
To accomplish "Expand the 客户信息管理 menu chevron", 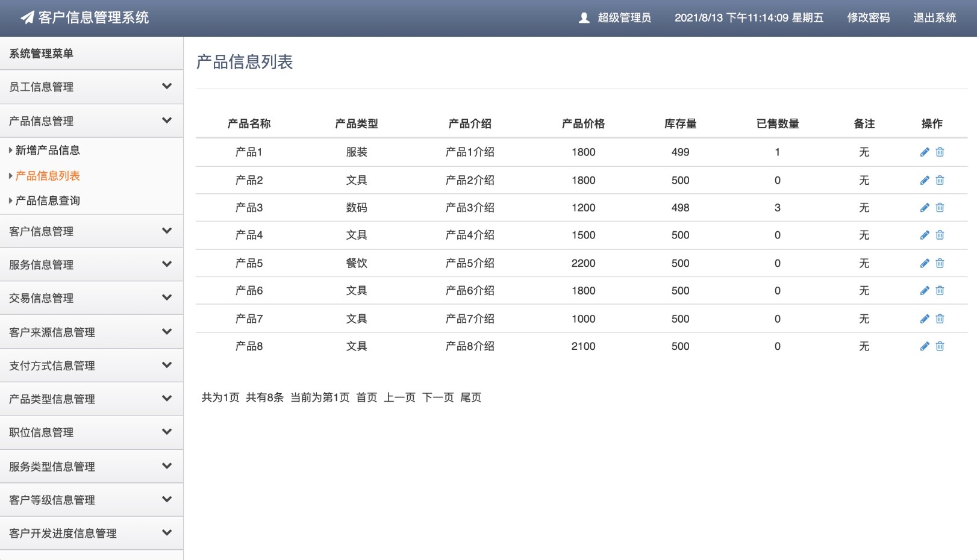I will coord(167,231).
